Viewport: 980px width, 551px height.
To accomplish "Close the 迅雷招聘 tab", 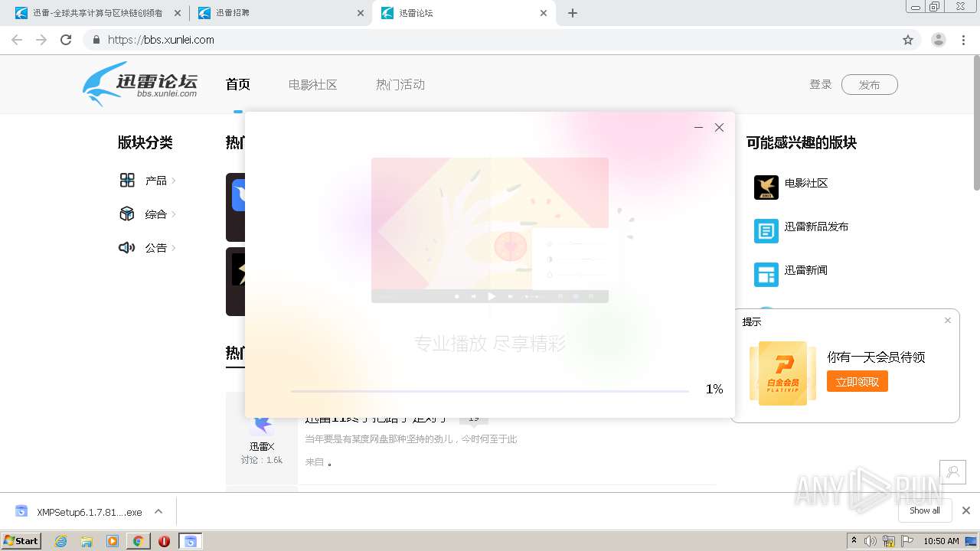I will pyautogui.click(x=361, y=13).
